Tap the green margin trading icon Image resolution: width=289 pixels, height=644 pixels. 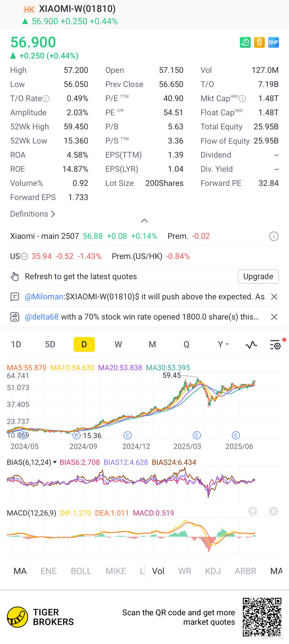pyautogui.click(x=245, y=42)
